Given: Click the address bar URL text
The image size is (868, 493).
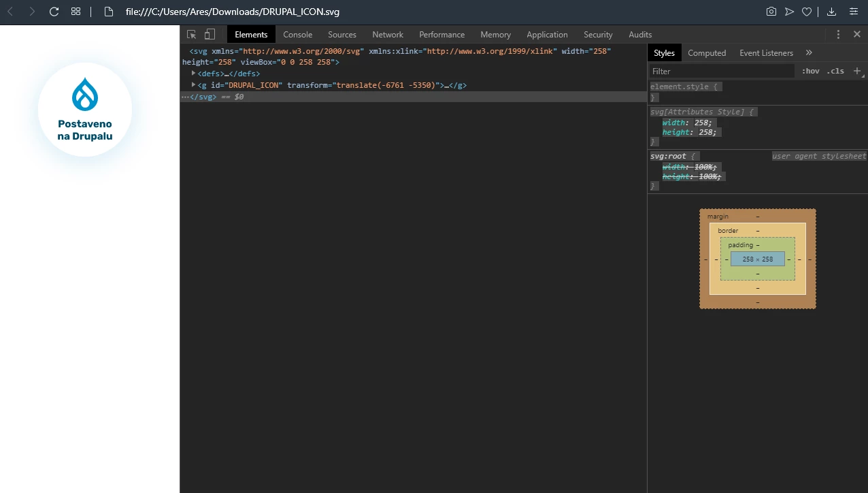Looking at the screenshot, I should coord(233,12).
